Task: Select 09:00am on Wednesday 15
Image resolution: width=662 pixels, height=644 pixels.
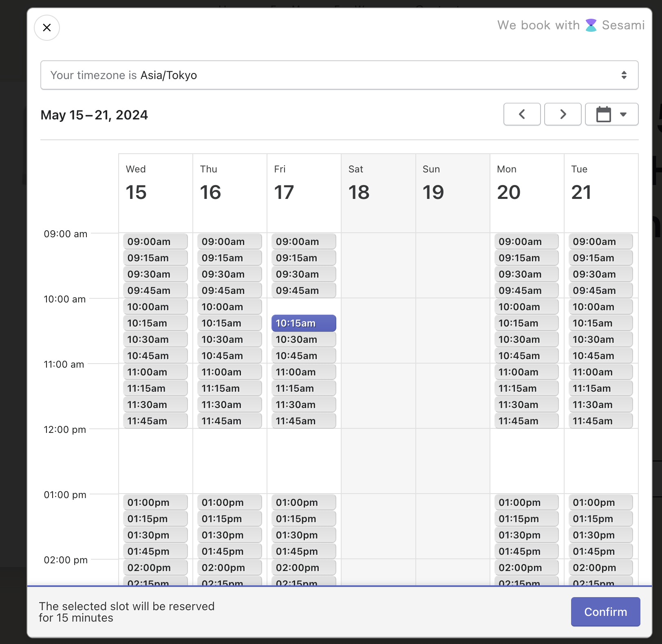Action: pyautogui.click(x=155, y=241)
